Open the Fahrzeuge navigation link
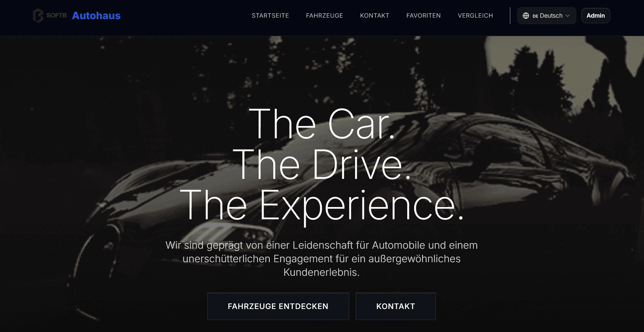644x332 pixels. [325, 16]
